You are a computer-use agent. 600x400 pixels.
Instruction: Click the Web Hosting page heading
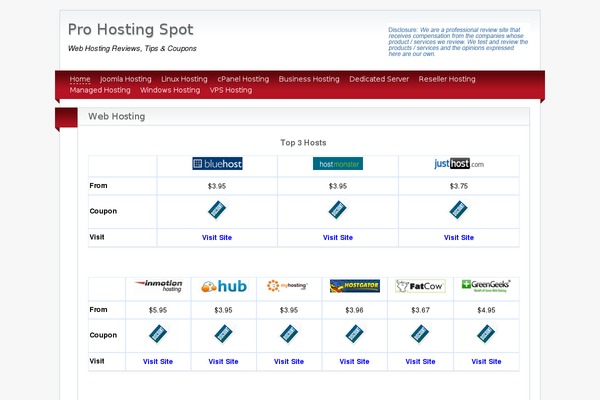tap(117, 116)
